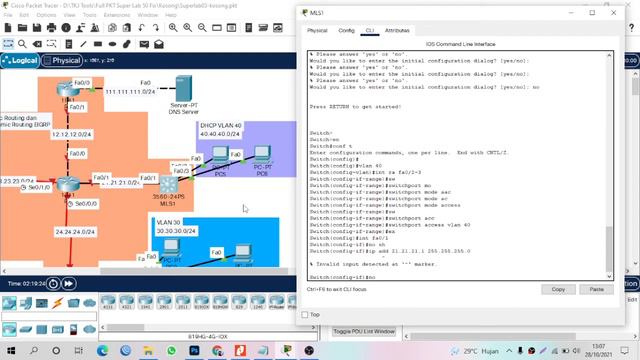Switch to Physical workspace view
Screen dimensions: 640x360
point(62,60)
